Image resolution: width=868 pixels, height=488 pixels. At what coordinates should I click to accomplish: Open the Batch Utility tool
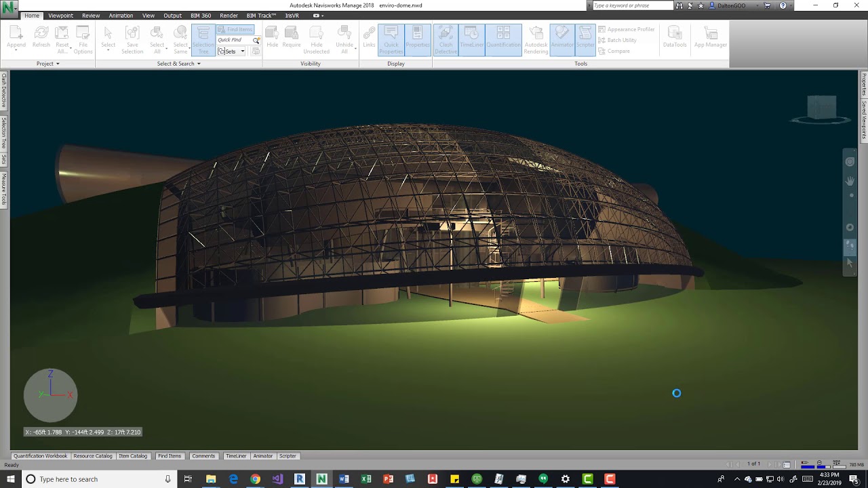(x=617, y=40)
